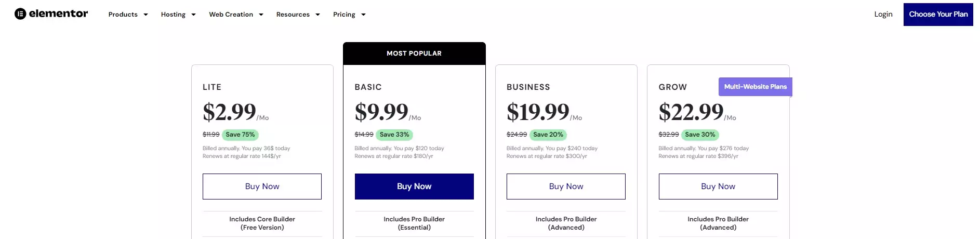Open the Hosting menu

(x=173, y=15)
